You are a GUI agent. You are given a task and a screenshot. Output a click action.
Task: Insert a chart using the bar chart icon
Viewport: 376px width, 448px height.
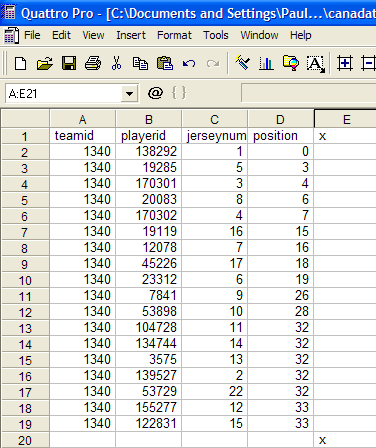tap(266, 63)
